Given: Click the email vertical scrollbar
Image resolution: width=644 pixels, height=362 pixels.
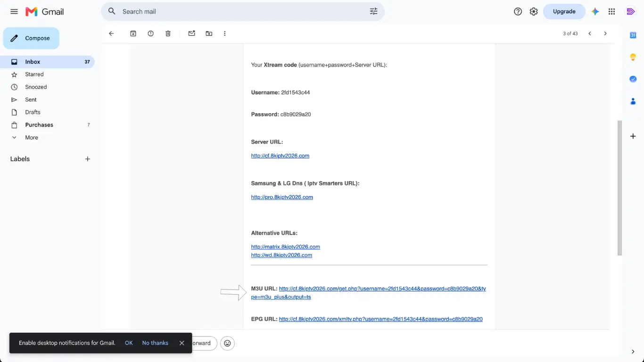Looking at the screenshot, I should tap(619, 188).
